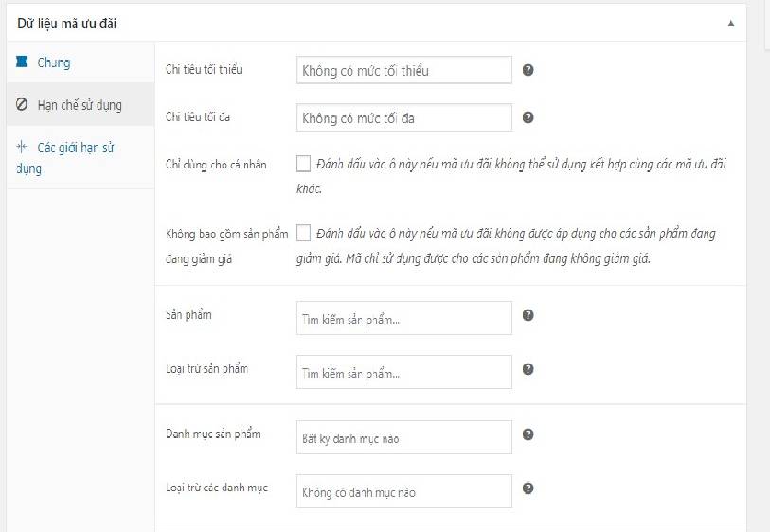Screen dimensions: 770x532
Task: Click the Danh mục sản phẩm label
Action: pos(213,434)
